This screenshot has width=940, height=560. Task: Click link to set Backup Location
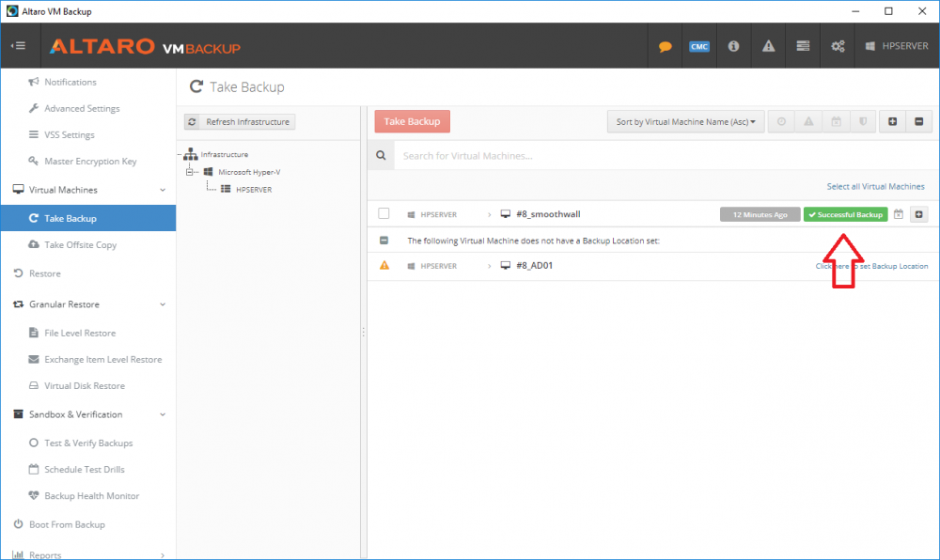tap(871, 266)
